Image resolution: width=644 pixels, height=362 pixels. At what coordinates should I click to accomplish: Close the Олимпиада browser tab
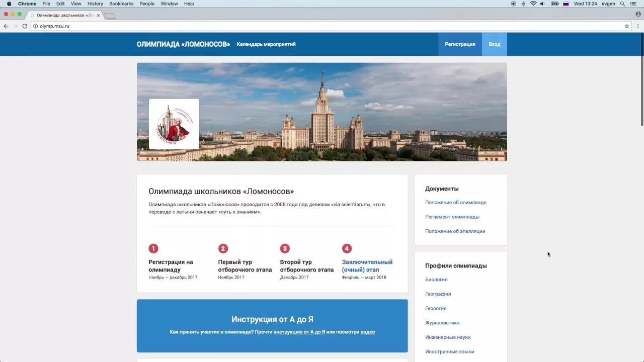click(98, 15)
